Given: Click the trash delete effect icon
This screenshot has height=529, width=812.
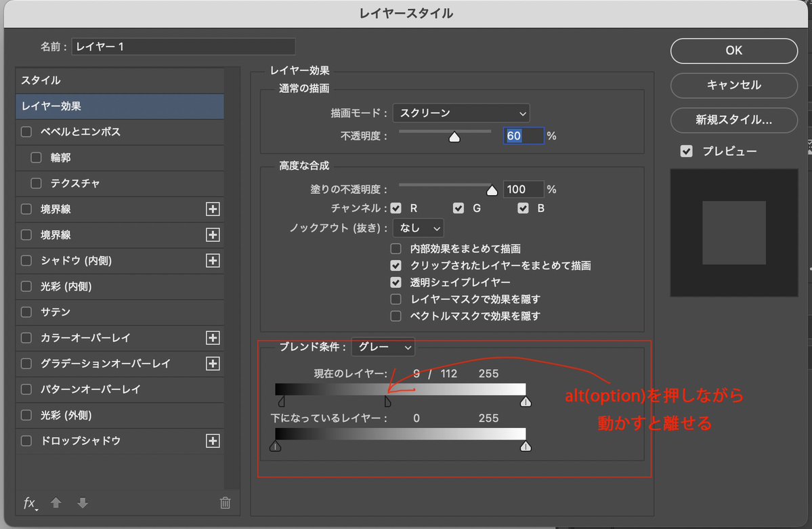Looking at the screenshot, I should 225,503.
